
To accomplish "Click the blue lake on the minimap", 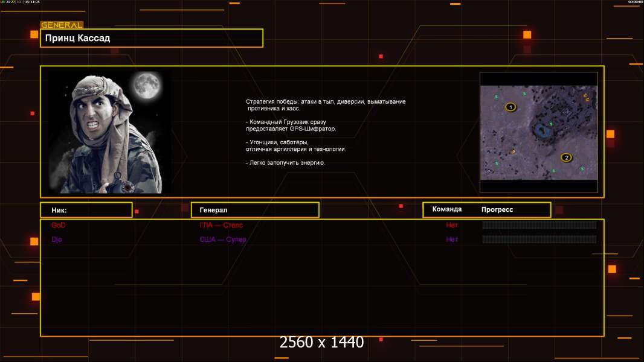I will 543,130.
